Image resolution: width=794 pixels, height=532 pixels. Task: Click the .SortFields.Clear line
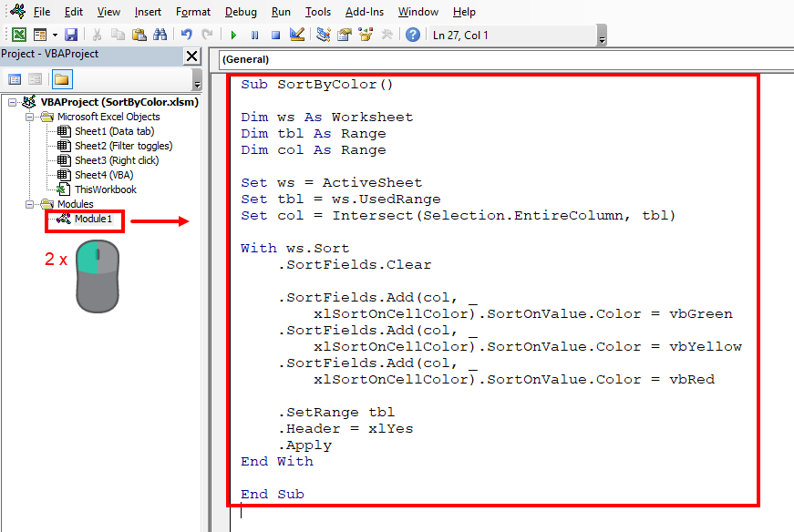(x=355, y=265)
